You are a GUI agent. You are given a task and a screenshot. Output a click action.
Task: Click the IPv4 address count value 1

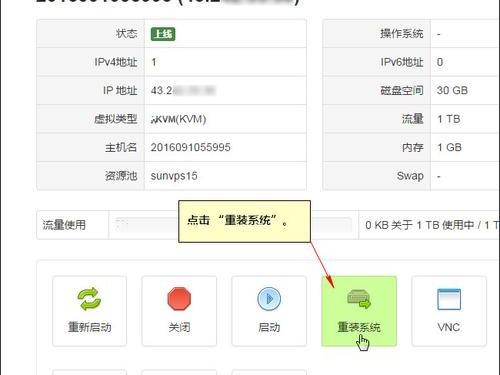click(154, 62)
